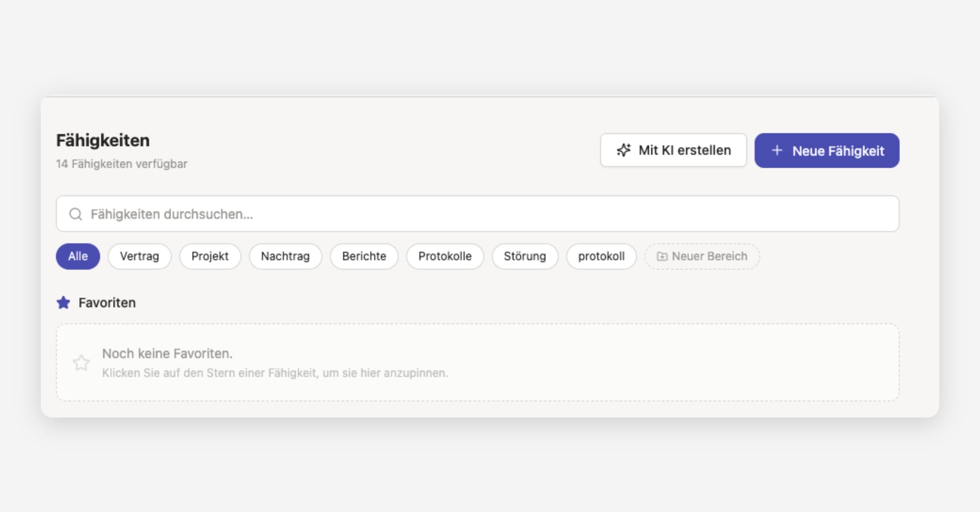Focus the Fähigkeiten durchsuchen search field
The width and height of the screenshot is (980, 512).
(x=477, y=214)
